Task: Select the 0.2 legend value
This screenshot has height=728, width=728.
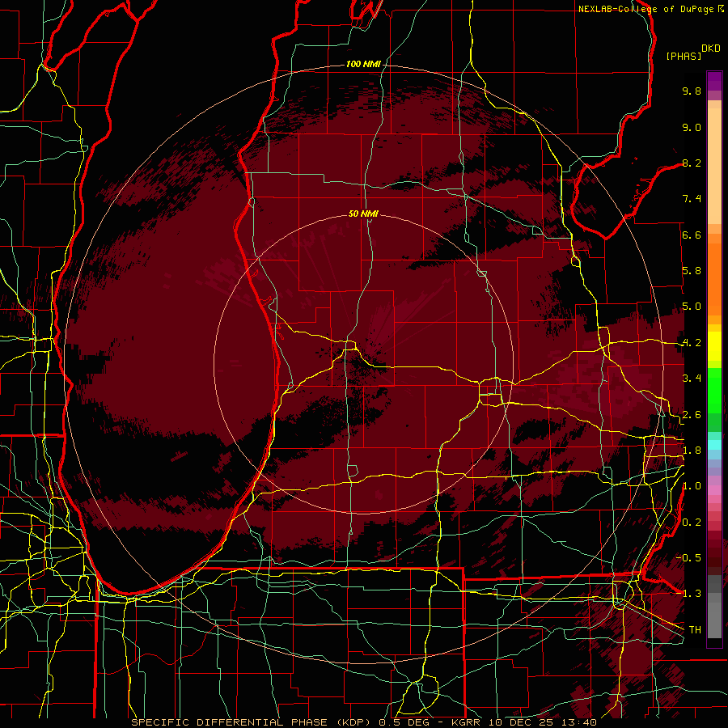Action: (x=692, y=523)
